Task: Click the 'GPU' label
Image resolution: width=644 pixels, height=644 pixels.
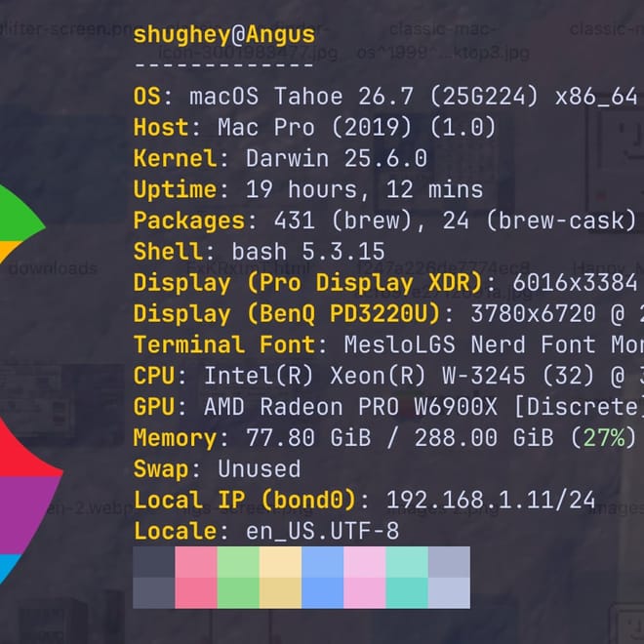Action: point(154,408)
